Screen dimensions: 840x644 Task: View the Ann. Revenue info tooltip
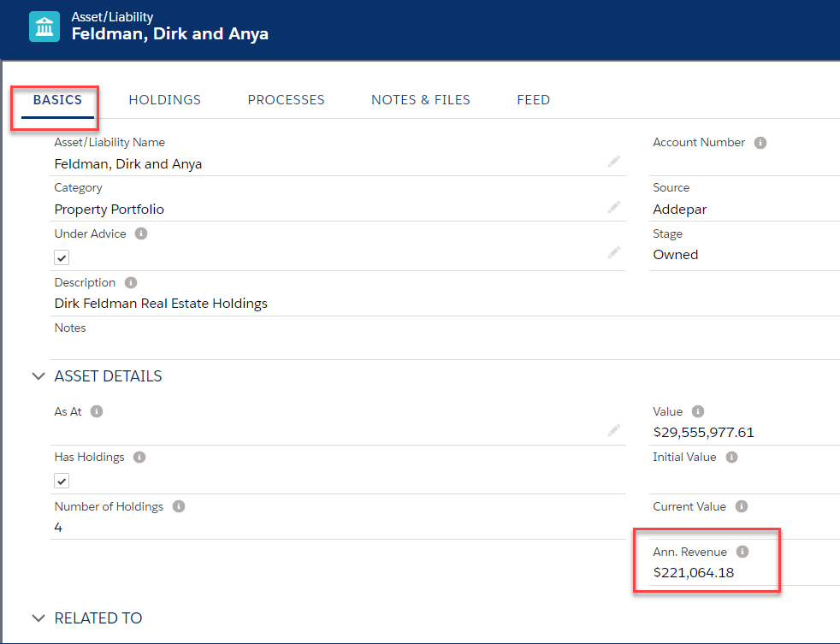coord(741,552)
